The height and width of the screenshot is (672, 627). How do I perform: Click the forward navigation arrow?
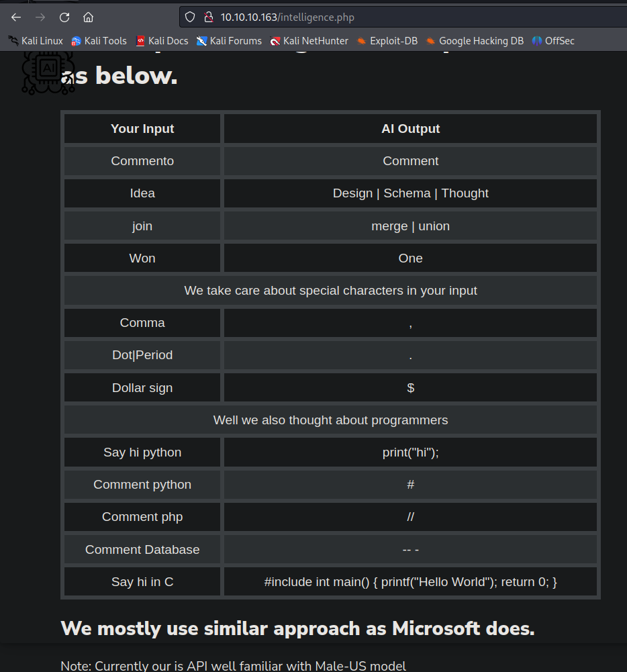[x=40, y=17]
